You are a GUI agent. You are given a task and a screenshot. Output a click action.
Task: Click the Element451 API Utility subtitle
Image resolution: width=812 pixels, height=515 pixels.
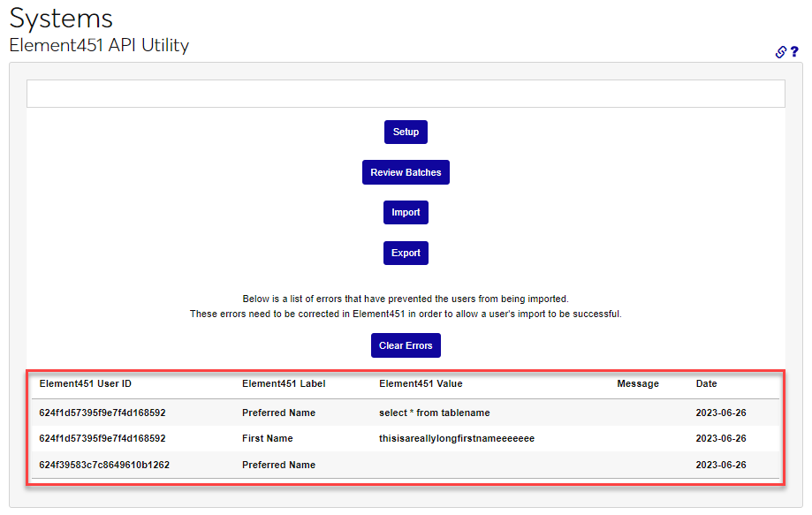pyautogui.click(x=100, y=45)
